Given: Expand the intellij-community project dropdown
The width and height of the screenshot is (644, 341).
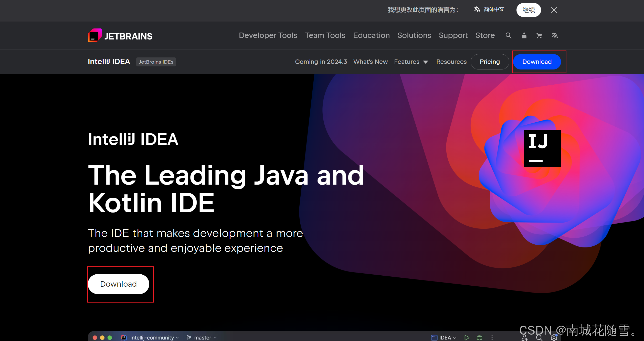Looking at the screenshot, I should pos(154,338).
